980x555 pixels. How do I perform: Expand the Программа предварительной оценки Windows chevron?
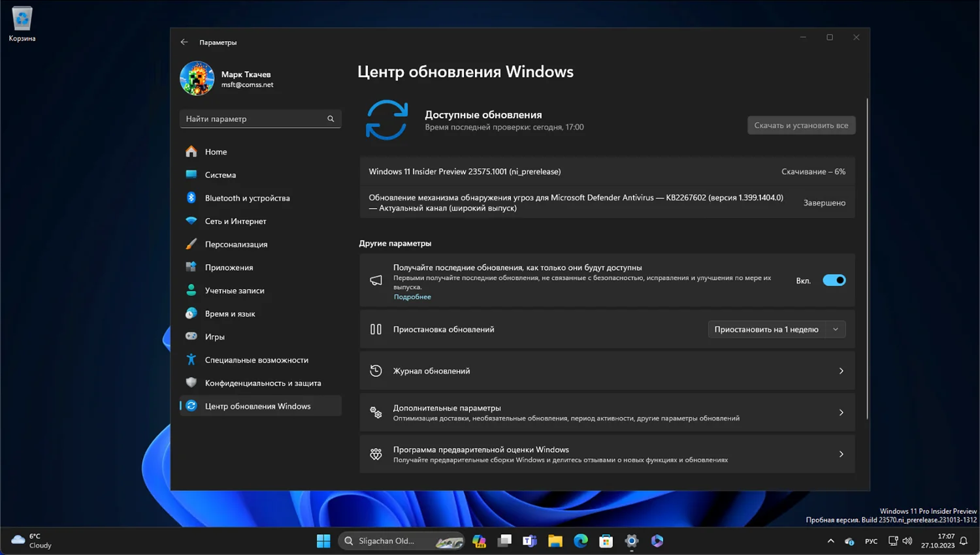841,454
